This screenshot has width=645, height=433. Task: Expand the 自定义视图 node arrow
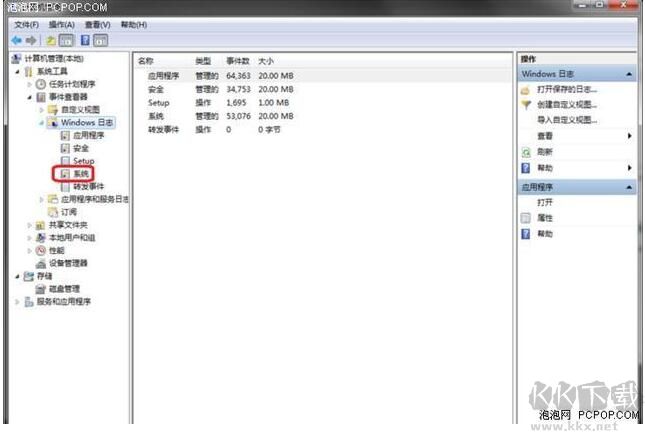[x=42, y=110]
